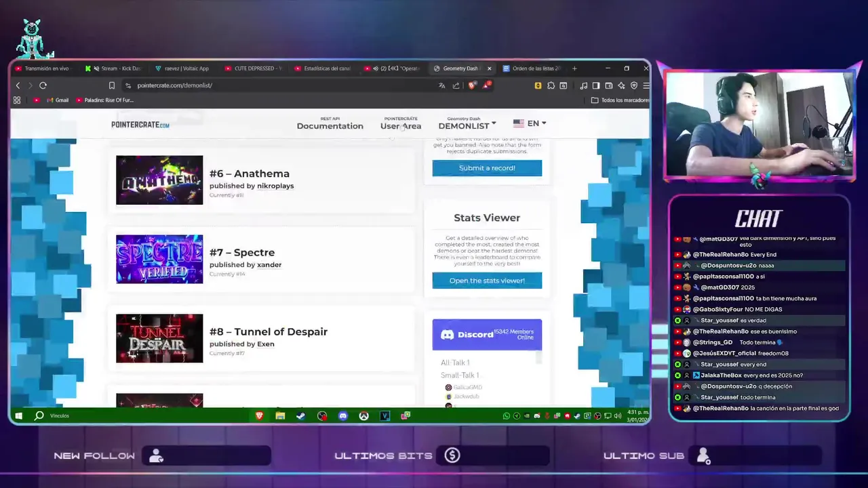
Task: Open publisher xander link
Action: [x=269, y=265]
